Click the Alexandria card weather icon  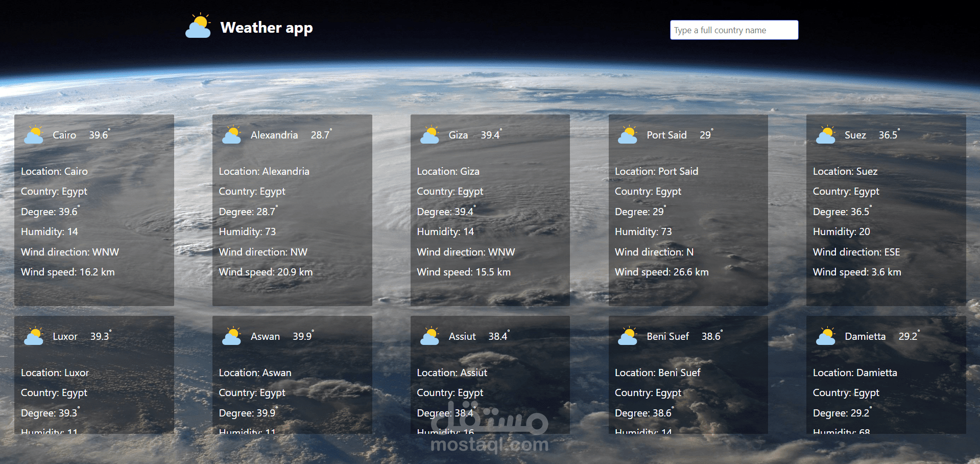(x=231, y=134)
